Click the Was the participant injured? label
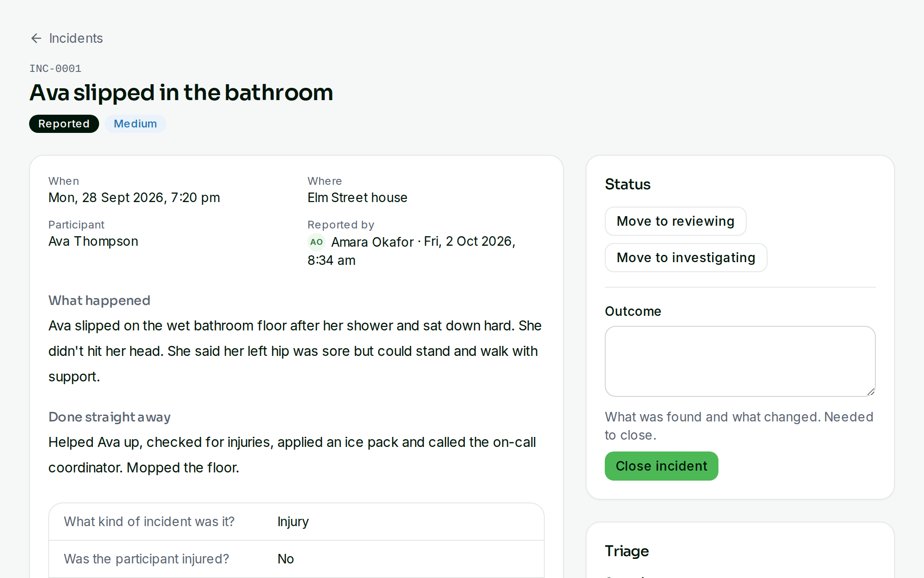Image resolution: width=924 pixels, height=578 pixels. [146, 559]
